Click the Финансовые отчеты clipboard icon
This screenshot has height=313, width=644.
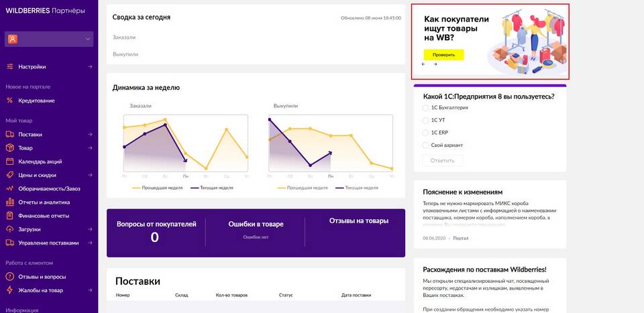(x=9, y=216)
